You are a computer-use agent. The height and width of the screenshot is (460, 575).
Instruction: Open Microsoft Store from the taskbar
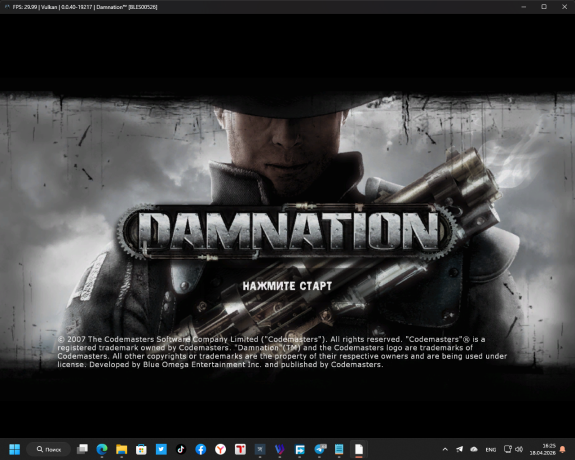pos(141,449)
